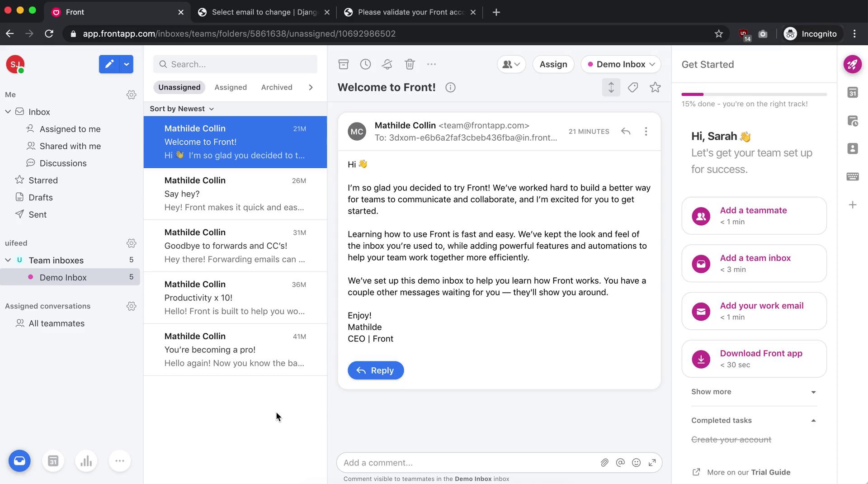Image resolution: width=868 pixels, height=484 pixels.
Task: Open the calendar icon in bottom bar
Action: [53, 461]
